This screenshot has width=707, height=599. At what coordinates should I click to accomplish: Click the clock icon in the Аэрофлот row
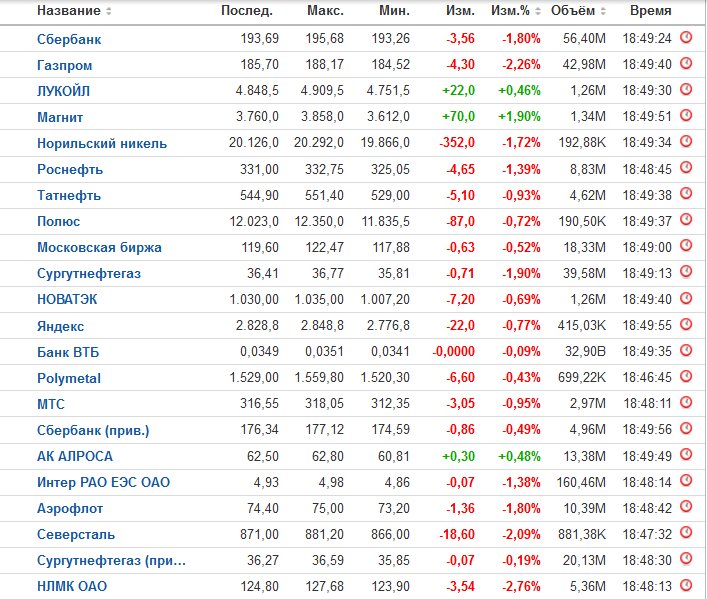point(686,507)
